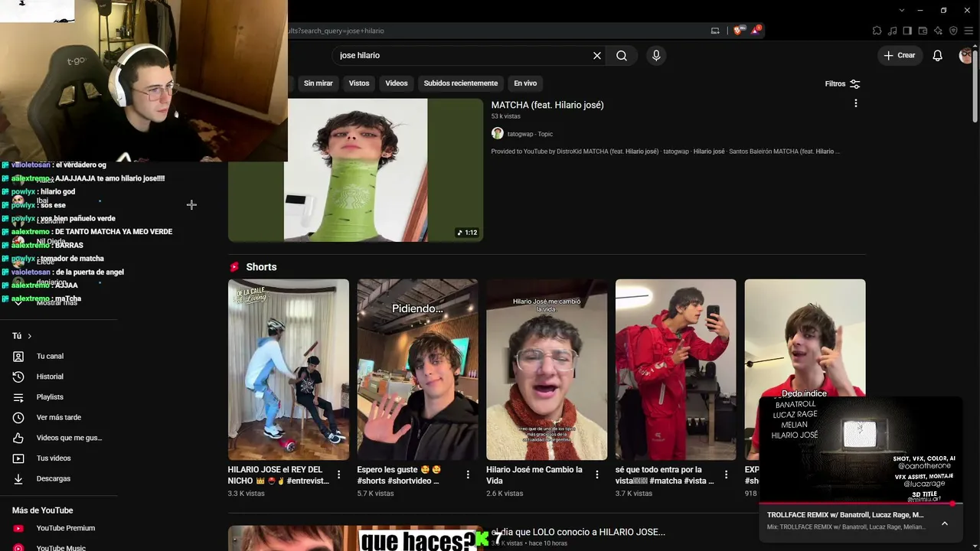980x551 pixels.
Task: Open options for 'sé que todo entra' short
Action: (727, 474)
